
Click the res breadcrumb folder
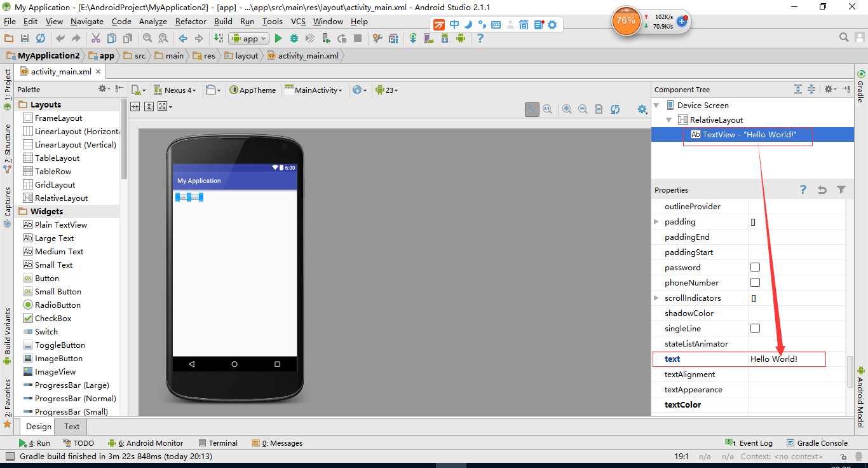coord(205,55)
